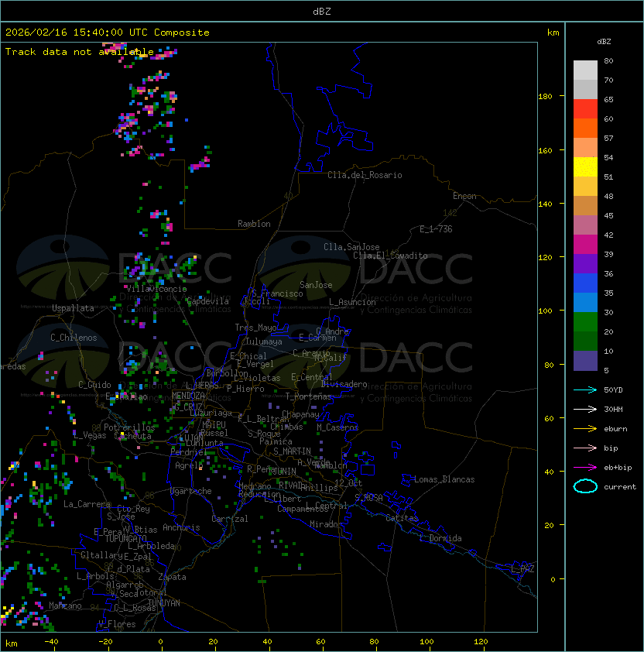This screenshot has width=644, height=652.
Task: Click the current legend label
Action: point(620,487)
